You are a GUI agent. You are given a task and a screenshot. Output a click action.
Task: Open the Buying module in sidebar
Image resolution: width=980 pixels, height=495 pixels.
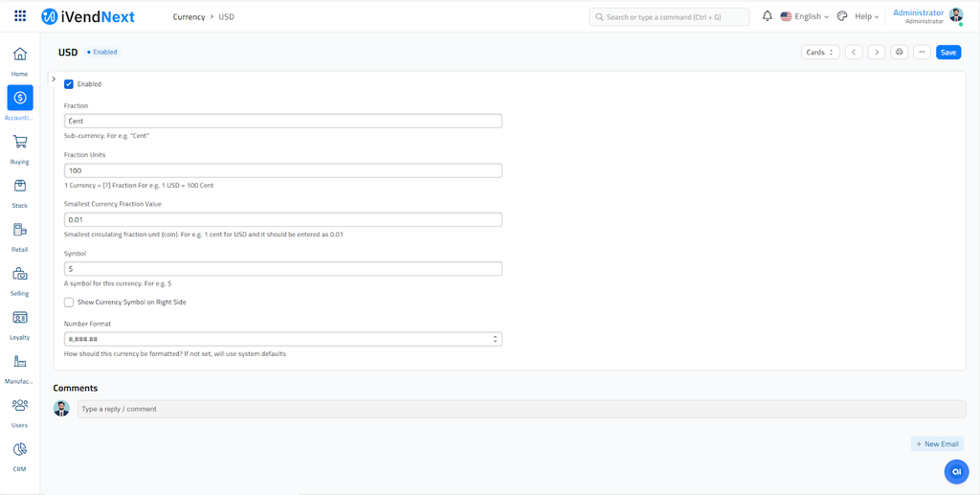click(20, 143)
